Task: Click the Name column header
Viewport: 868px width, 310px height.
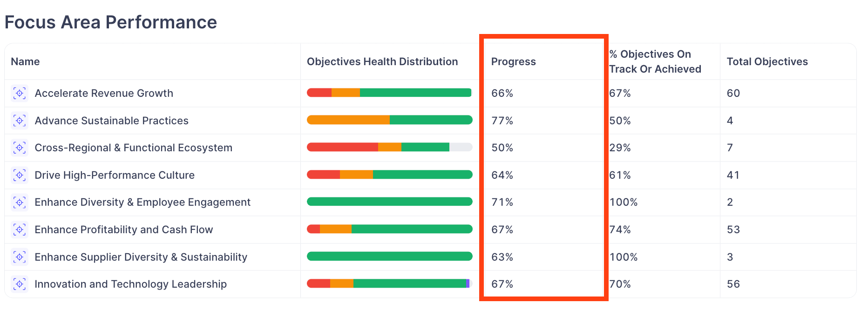Action: point(25,61)
